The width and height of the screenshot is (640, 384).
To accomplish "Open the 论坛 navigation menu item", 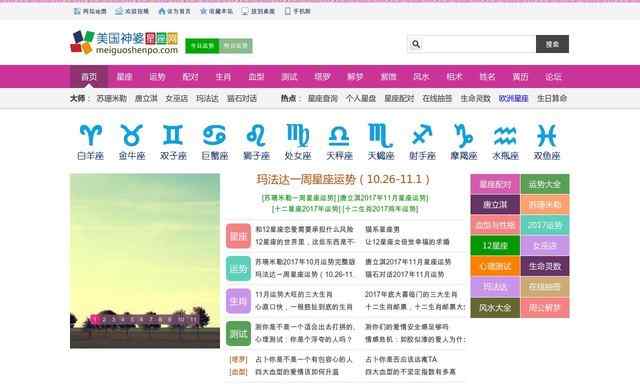I will click(553, 77).
